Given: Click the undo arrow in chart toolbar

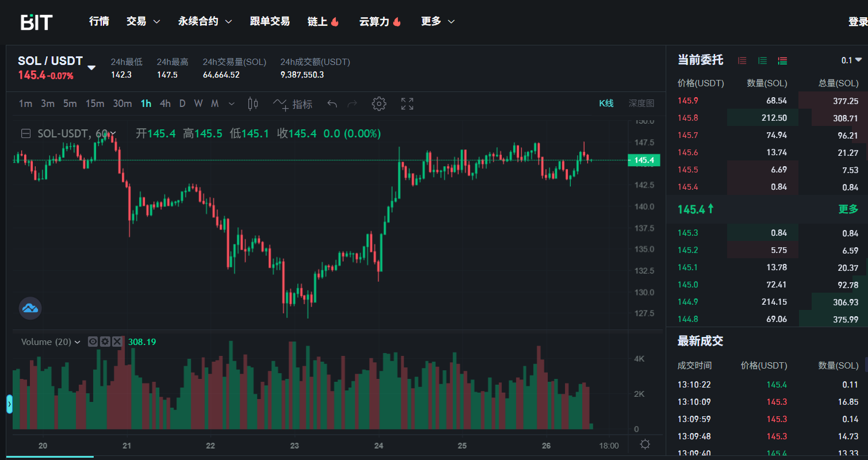Looking at the screenshot, I should (332, 104).
